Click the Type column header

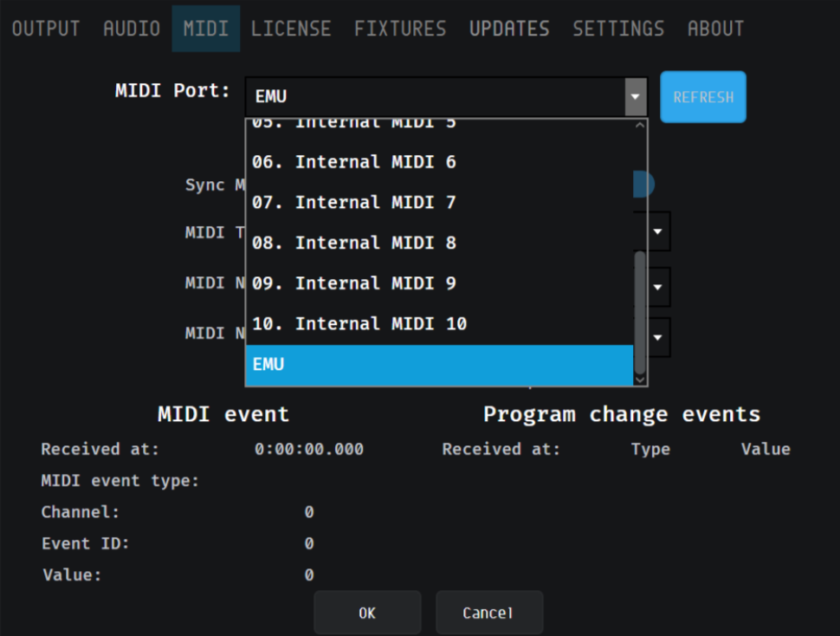click(x=650, y=449)
